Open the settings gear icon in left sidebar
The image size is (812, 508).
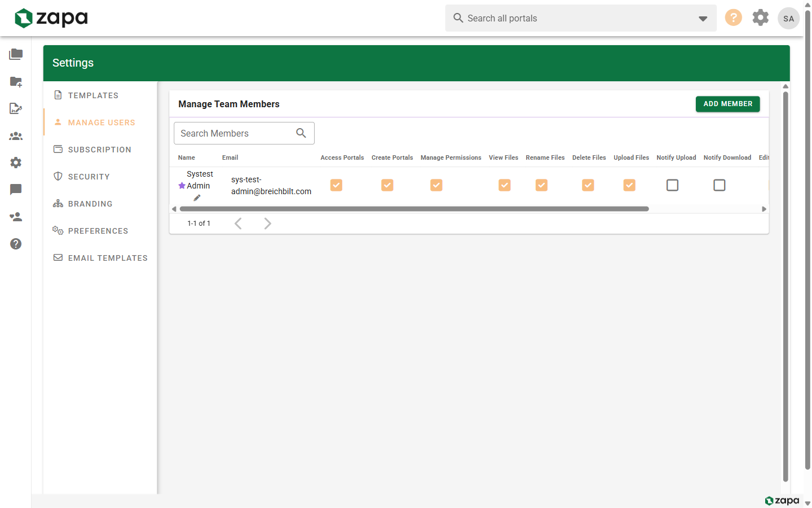tap(16, 163)
